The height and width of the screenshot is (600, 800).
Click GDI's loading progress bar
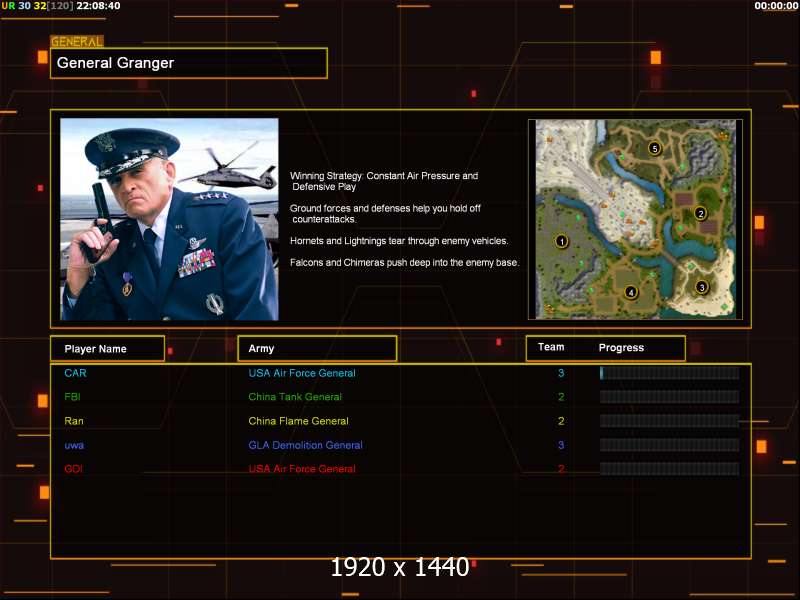point(669,469)
